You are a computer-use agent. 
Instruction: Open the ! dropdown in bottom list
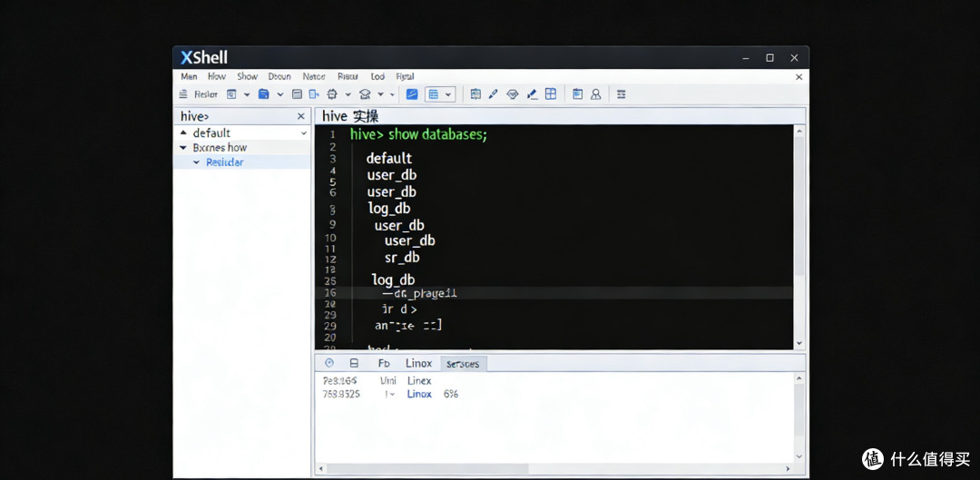pos(390,395)
